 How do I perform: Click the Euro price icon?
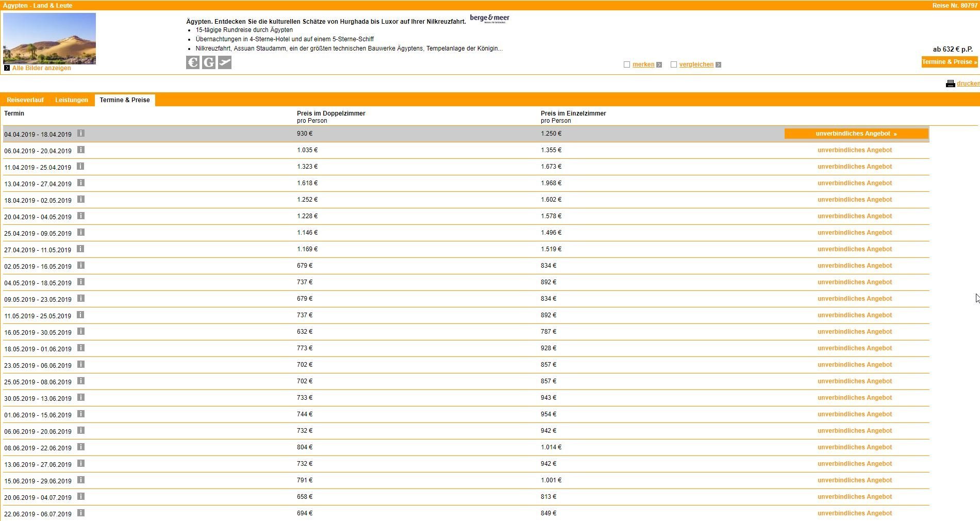[192, 62]
